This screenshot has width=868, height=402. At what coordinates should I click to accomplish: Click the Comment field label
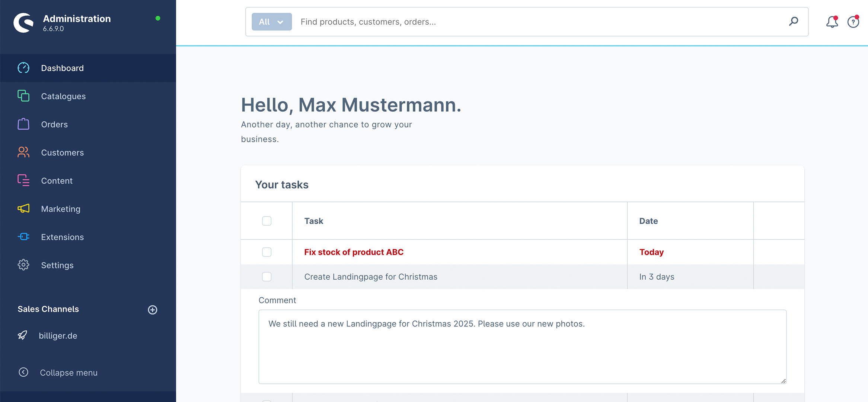click(x=277, y=300)
